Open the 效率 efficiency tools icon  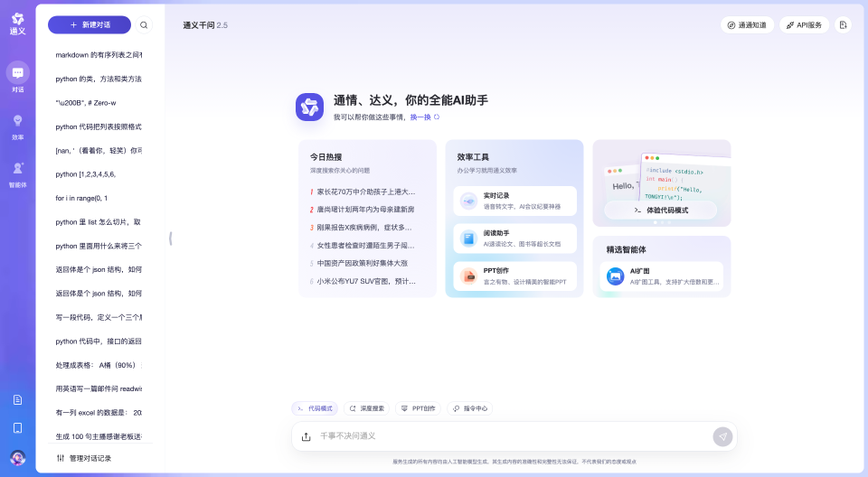[x=18, y=121]
